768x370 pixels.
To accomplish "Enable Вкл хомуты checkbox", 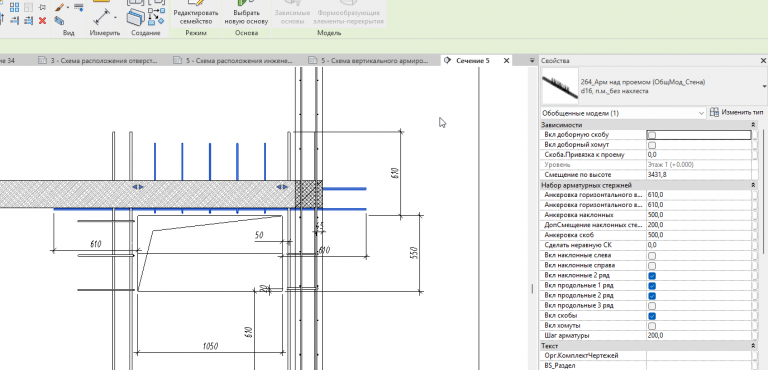I will click(x=651, y=325).
